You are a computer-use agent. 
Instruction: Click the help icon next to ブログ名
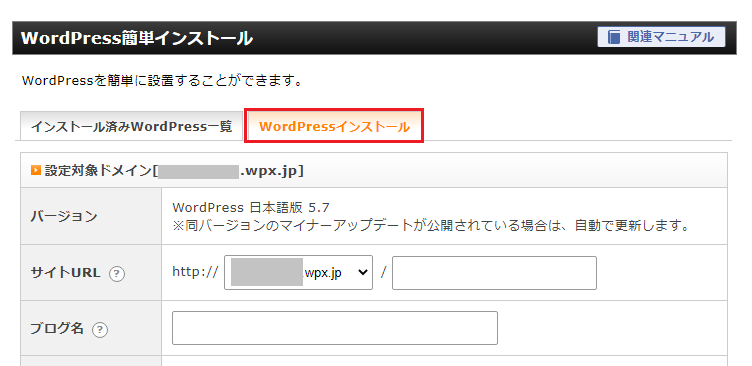point(100,330)
